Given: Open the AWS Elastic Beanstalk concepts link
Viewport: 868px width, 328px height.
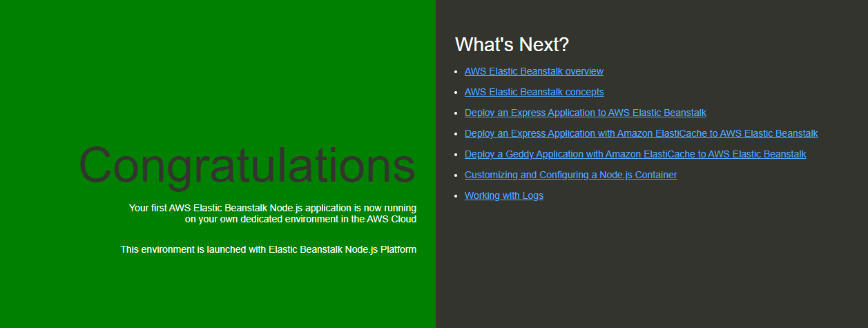Looking at the screenshot, I should pos(534,92).
